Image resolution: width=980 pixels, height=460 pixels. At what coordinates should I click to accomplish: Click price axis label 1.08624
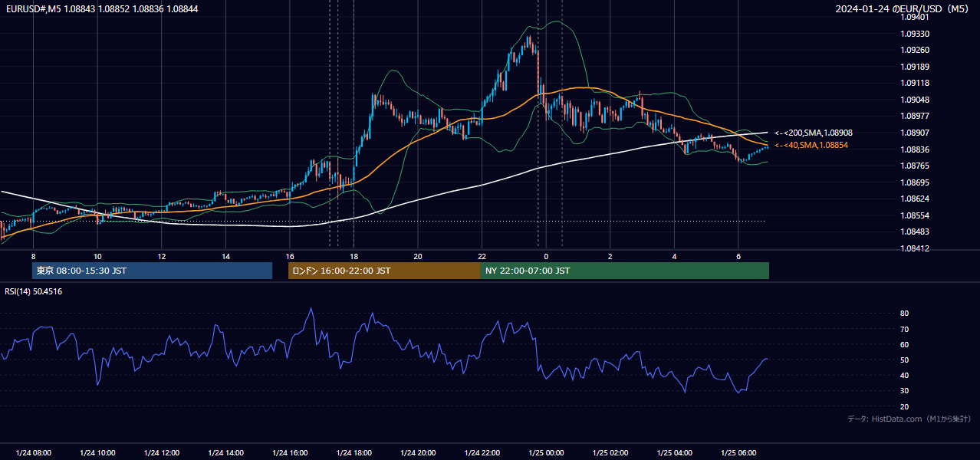pos(914,199)
